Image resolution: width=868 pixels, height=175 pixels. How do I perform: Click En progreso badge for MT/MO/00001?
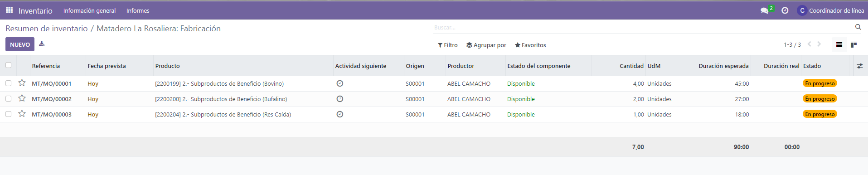(x=820, y=83)
